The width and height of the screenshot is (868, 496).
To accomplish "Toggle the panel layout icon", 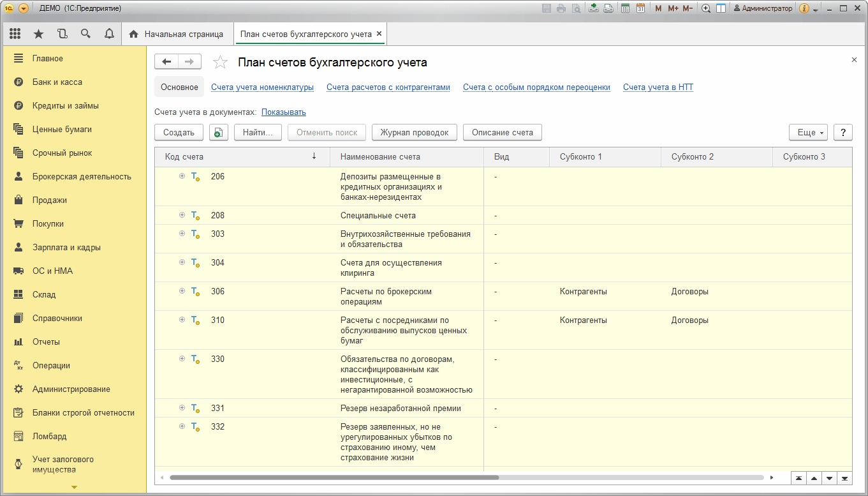I will click(721, 8).
